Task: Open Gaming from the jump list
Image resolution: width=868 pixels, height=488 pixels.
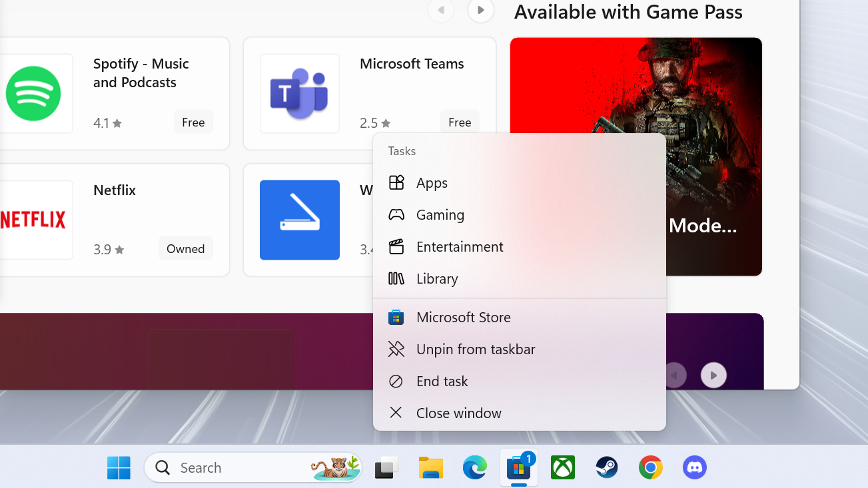Action: [x=440, y=214]
